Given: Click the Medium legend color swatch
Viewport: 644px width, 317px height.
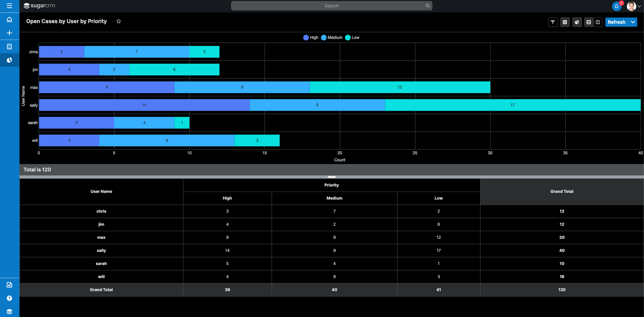Looking at the screenshot, I should (324, 38).
